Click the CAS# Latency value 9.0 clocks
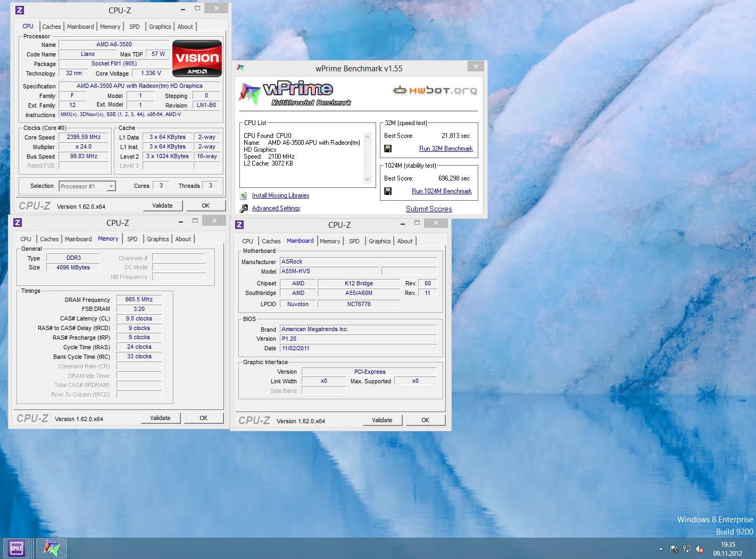 pyautogui.click(x=139, y=318)
